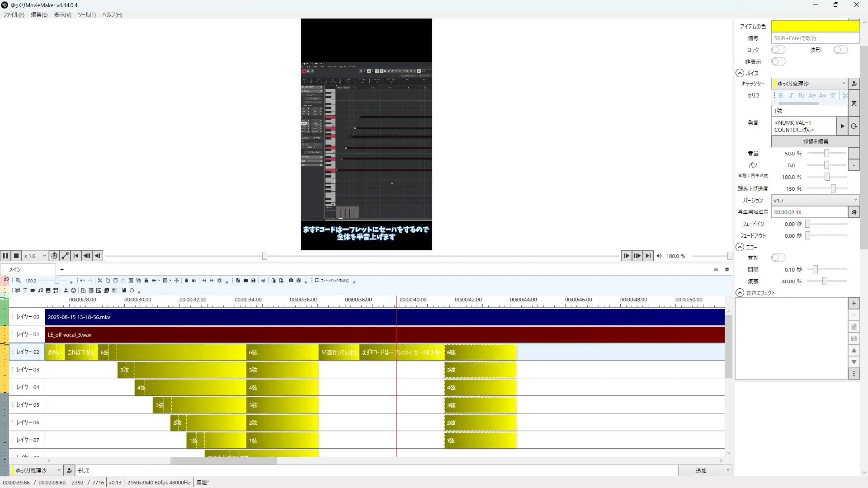Viewport: 868px width, 488px height.
Task: Toggle the ロック (lock) switch
Action: (x=778, y=50)
